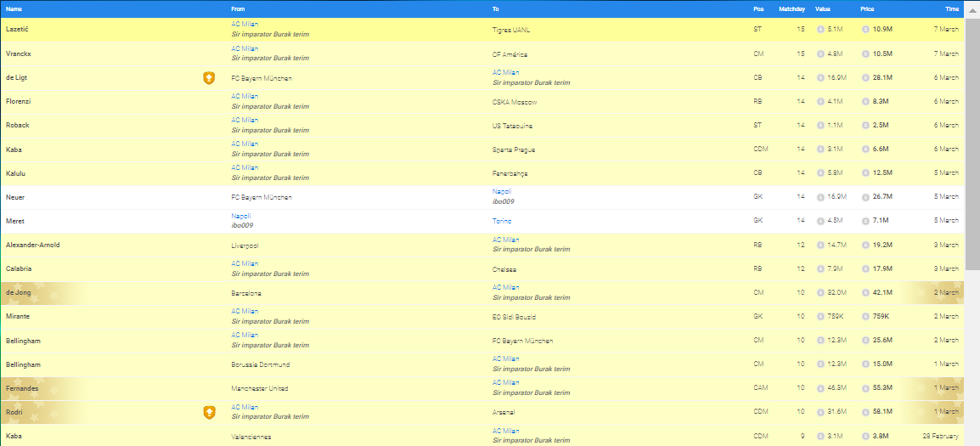The image size is (980, 446).
Task: Click the coin icon beside the 6.6M price
Action: click(865, 149)
